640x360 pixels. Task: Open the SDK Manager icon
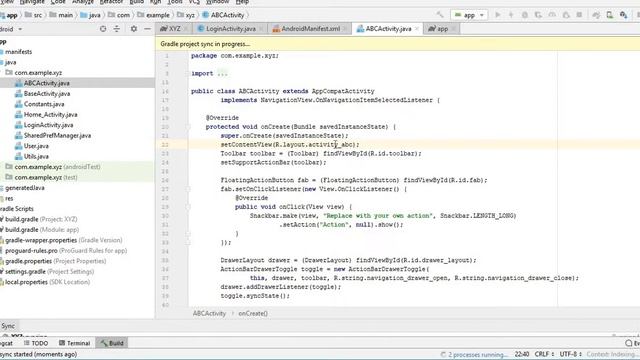click(x=623, y=15)
